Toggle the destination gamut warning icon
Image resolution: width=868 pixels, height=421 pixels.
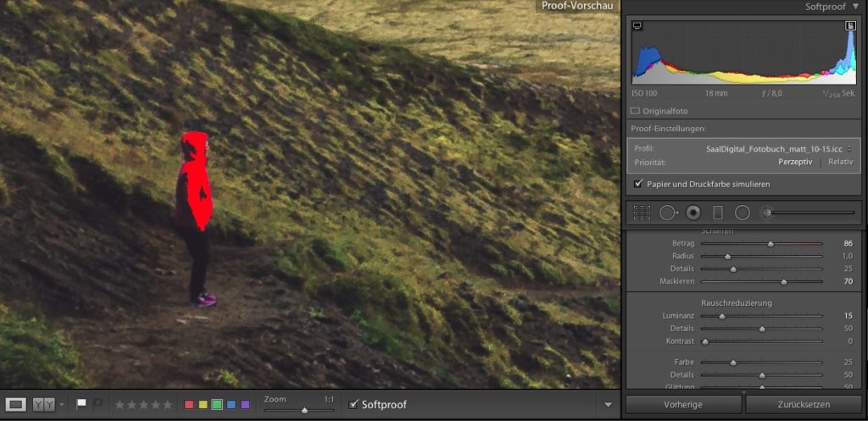coord(850,26)
